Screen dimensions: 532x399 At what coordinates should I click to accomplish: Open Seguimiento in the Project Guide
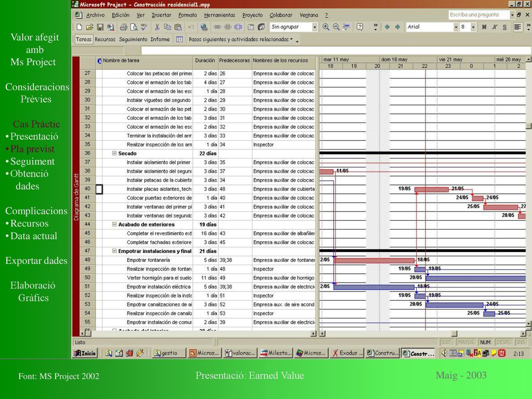point(134,39)
